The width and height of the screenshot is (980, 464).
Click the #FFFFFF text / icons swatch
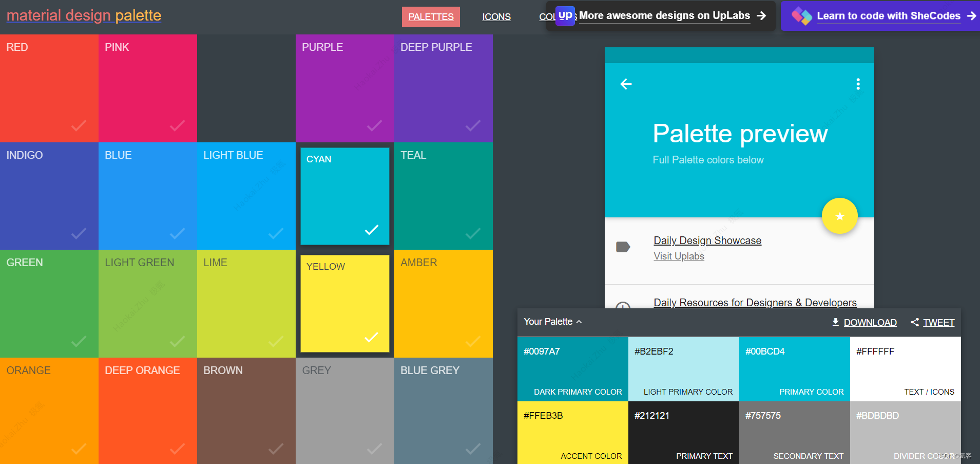(906, 369)
